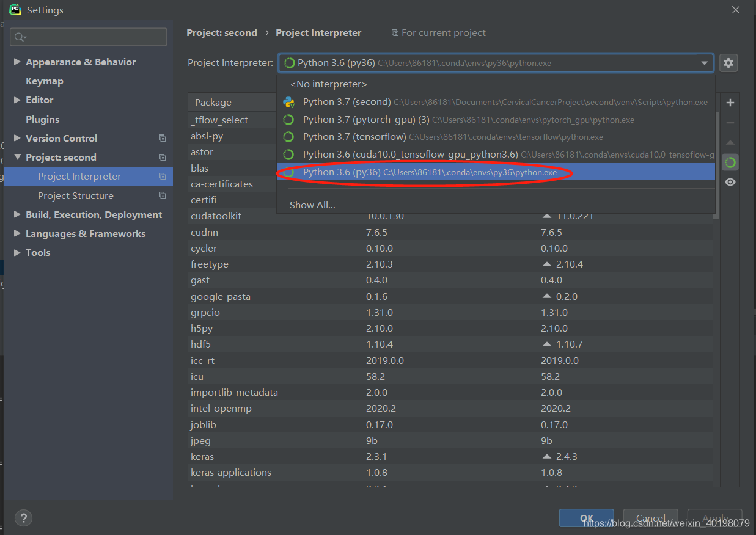Click the upgrade arrow next to cudatoolkit 11.0.221
The image size is (756, 535).
(x=547, y=216)
